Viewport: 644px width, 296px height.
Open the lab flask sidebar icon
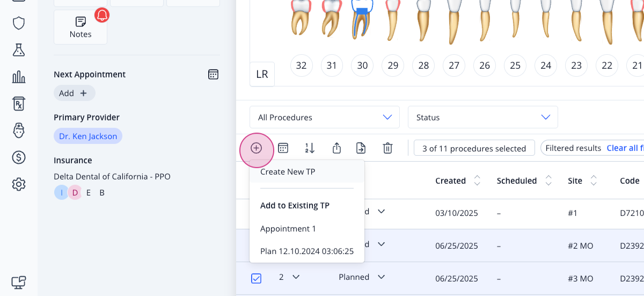19,50
